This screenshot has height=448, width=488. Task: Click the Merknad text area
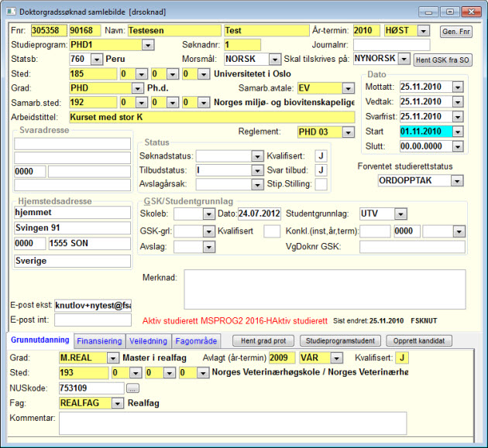tap(325, 289)
